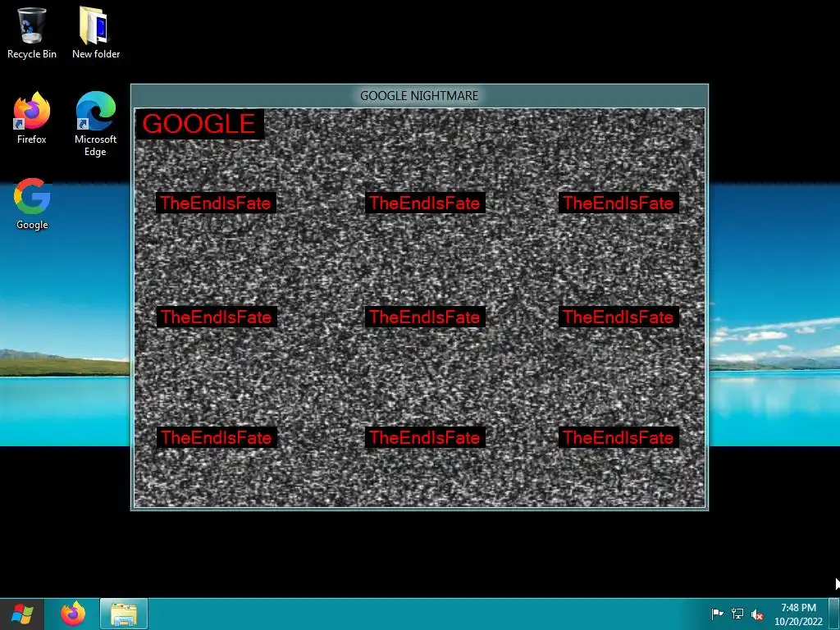
Task: Select the Google desktop icon
Action: [x=32, y=204]
